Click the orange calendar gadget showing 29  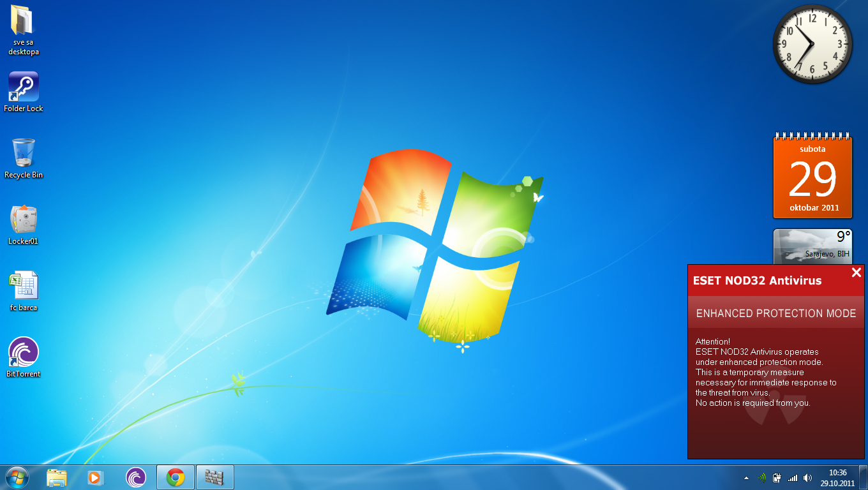click(x=812, y=176)
